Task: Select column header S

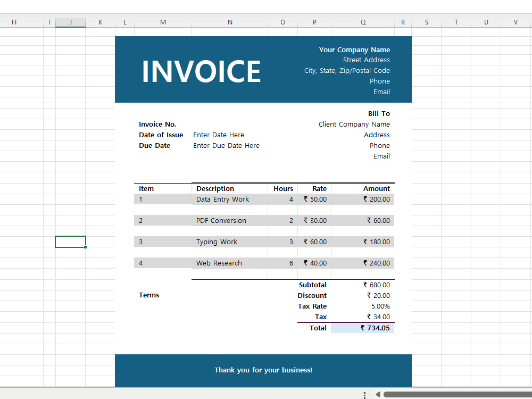Action: pos(427,22)
